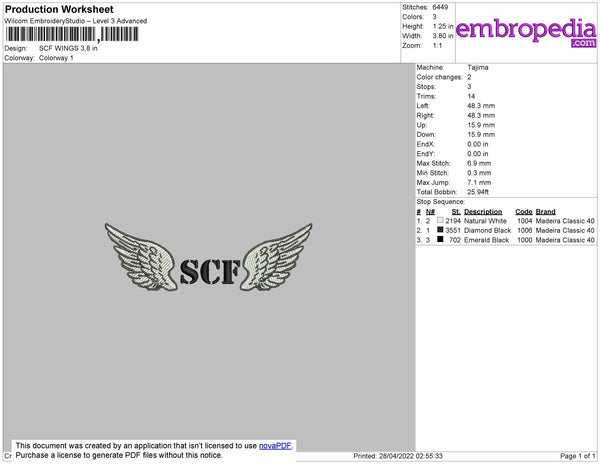The width and height of the screenshot is (600, 464).
Task: Select the max jump value '7.1 mm'
Action: click(479, 182)
